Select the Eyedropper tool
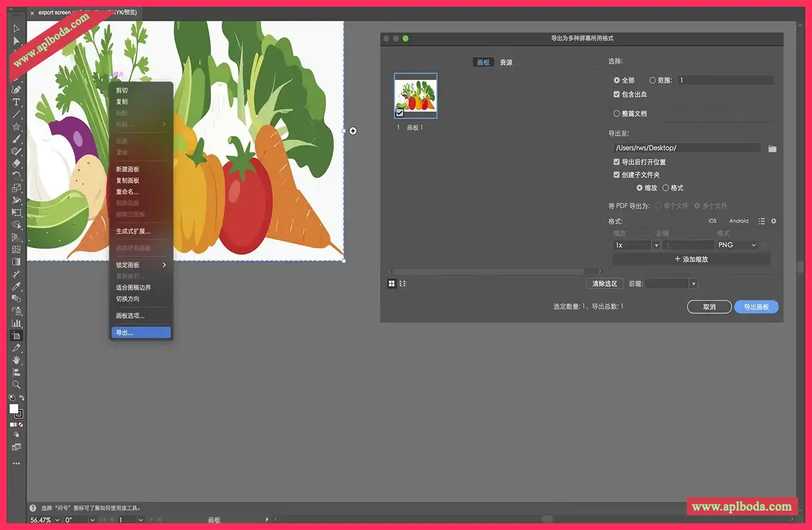The width and height of the screenshot is (812, 530). click(17, 286)
